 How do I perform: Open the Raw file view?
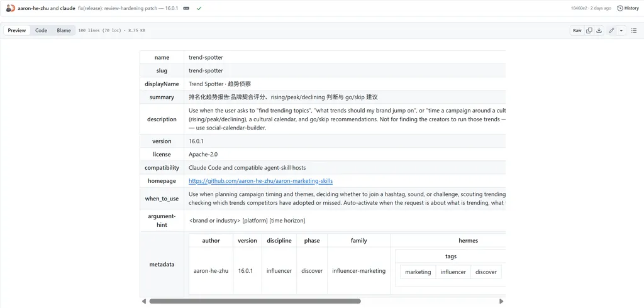[x=577, y=30]
